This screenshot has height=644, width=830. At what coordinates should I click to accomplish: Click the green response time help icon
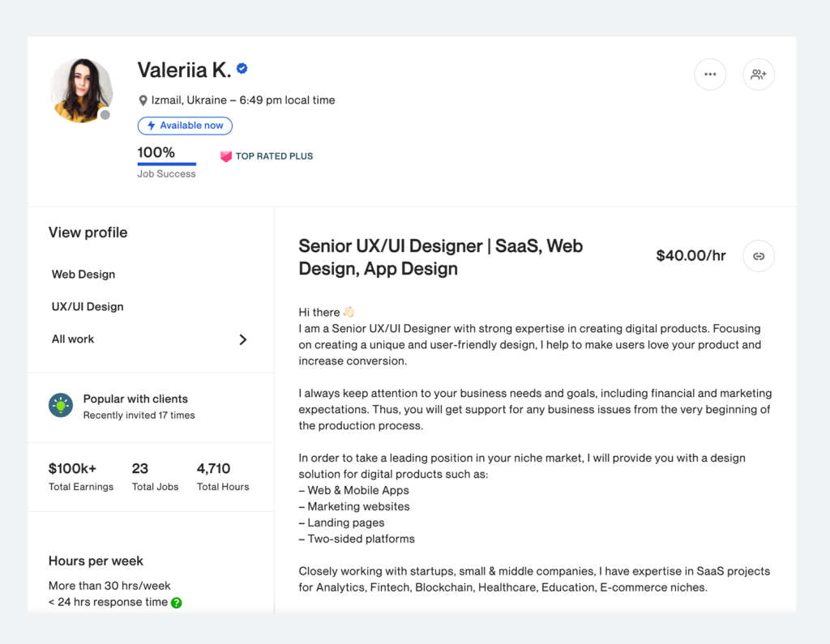177,603
